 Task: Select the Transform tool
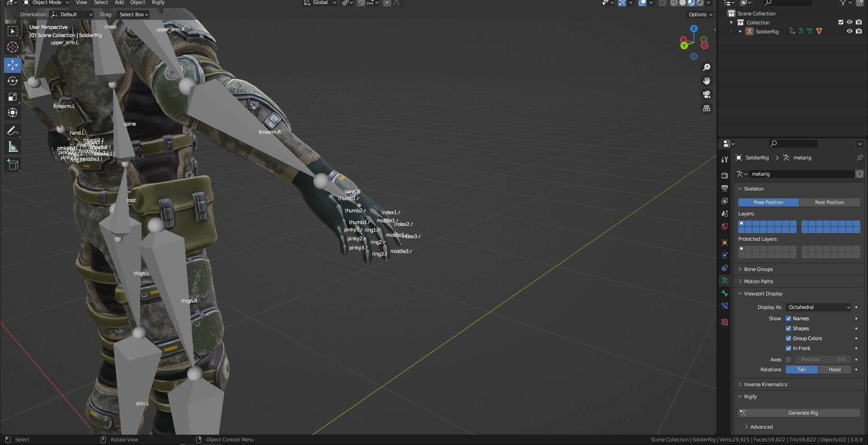[x=13, y=112]
